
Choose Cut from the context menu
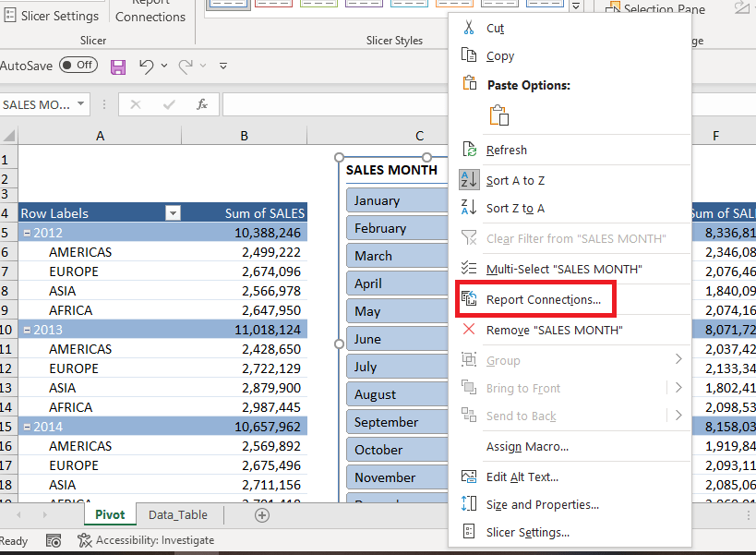tap(570, 28)
